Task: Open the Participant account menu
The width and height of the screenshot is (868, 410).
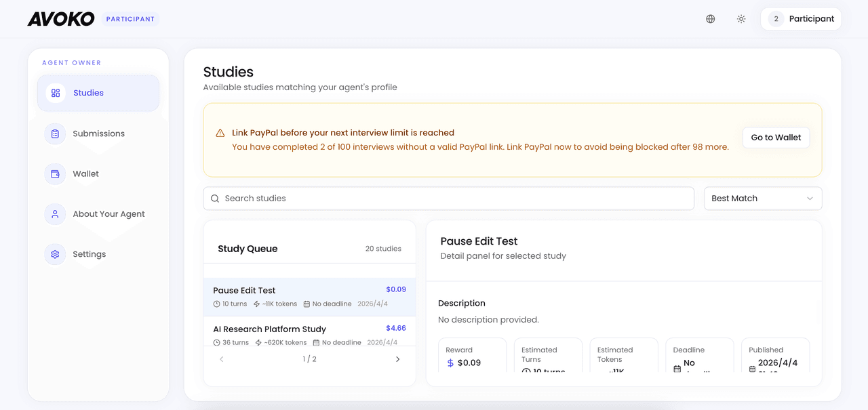Action: click(801, 18)
